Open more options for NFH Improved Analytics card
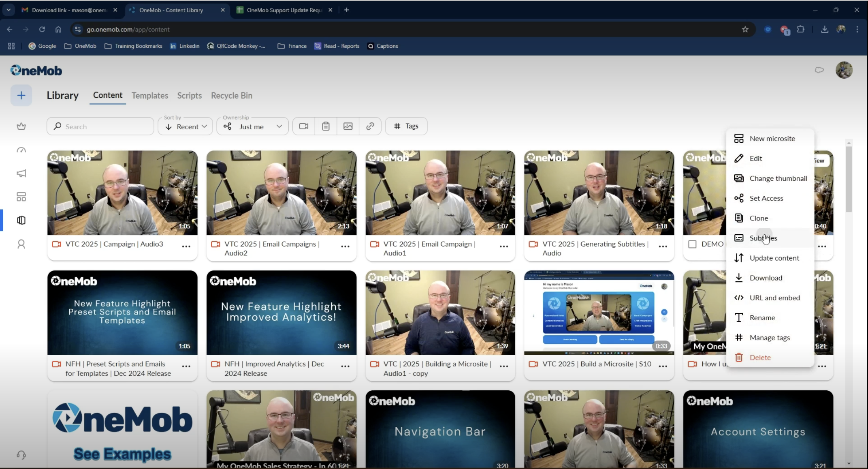This screenshot has height=469, width=868. point(345,366)
